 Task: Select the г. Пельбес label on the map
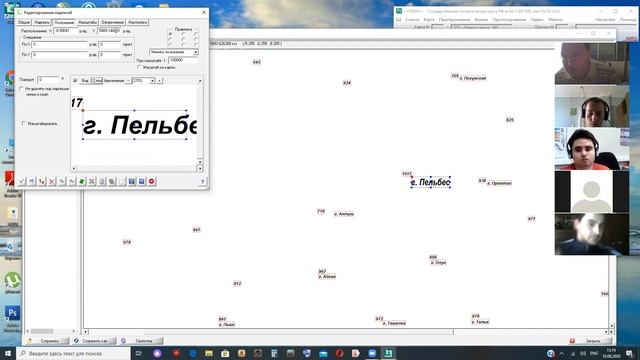click(x=431, y=182)
